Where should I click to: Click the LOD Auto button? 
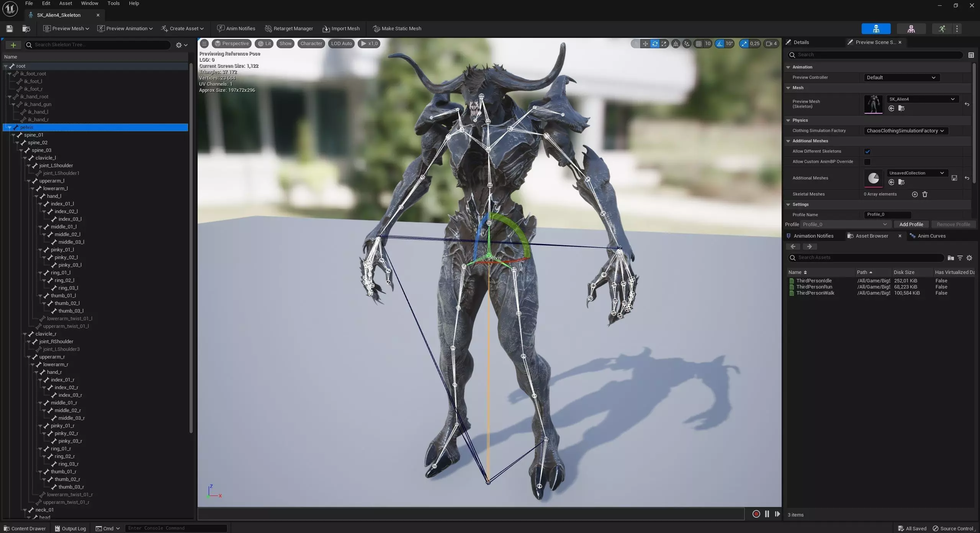(341, 44)
